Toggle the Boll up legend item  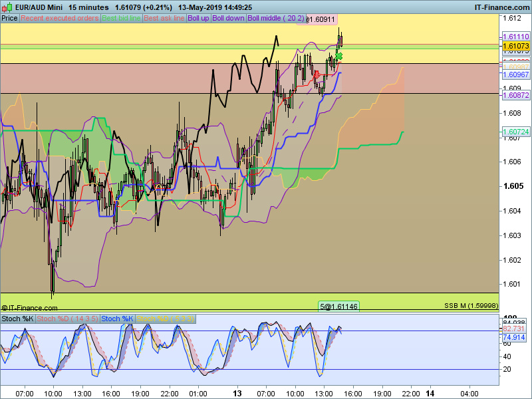click(198, 19)
